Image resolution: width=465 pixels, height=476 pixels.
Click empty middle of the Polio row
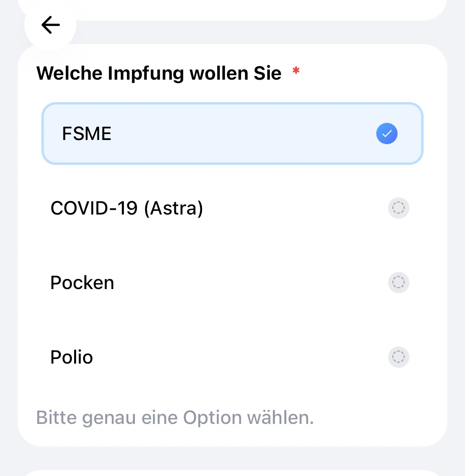click(237, 357)
